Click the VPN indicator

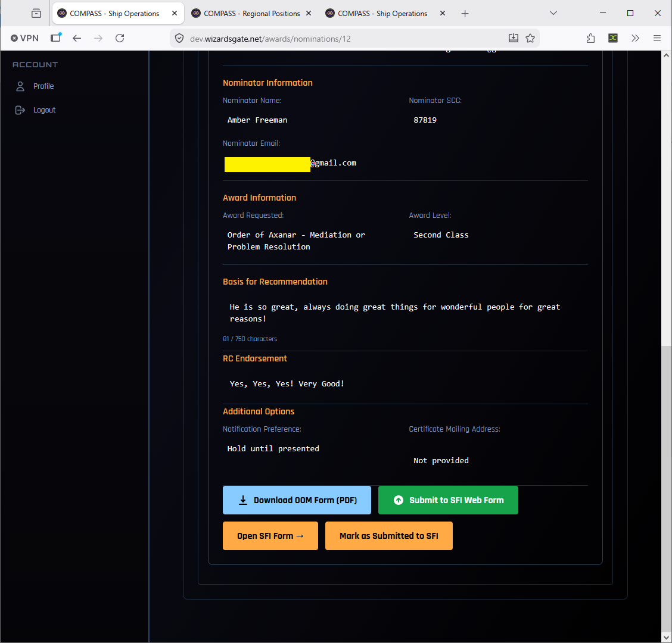(x=24, y=38)
